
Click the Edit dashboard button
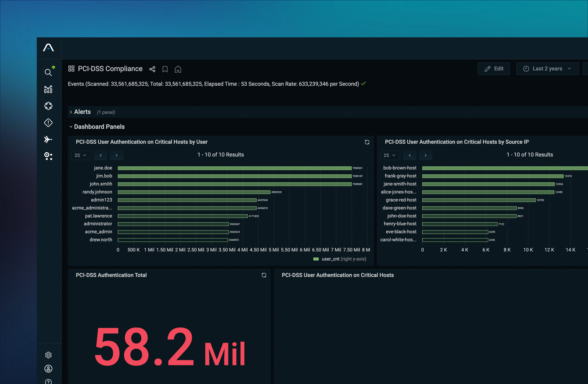tap(494, 69)
